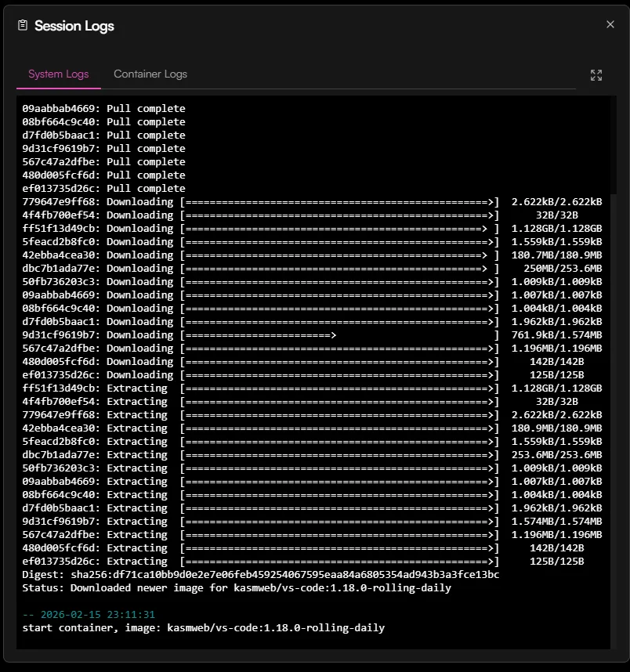
Task: Expand logs to fullscreen view
Action: point(596,75)
